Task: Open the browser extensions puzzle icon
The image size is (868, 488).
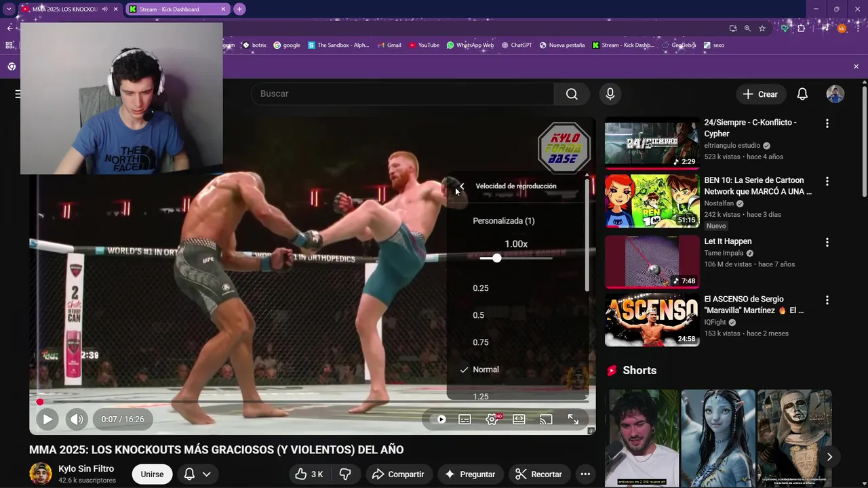Action: 801,28
